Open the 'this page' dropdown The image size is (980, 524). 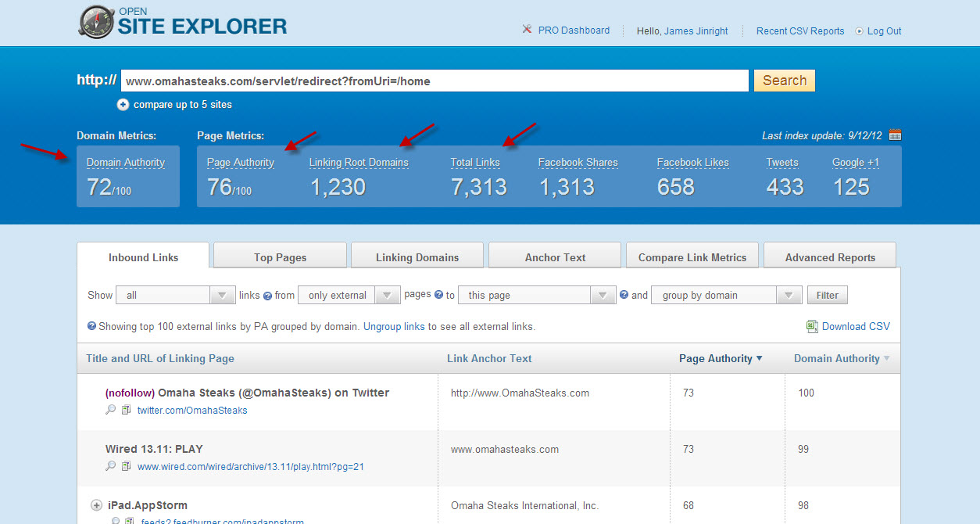click(537, 295)
